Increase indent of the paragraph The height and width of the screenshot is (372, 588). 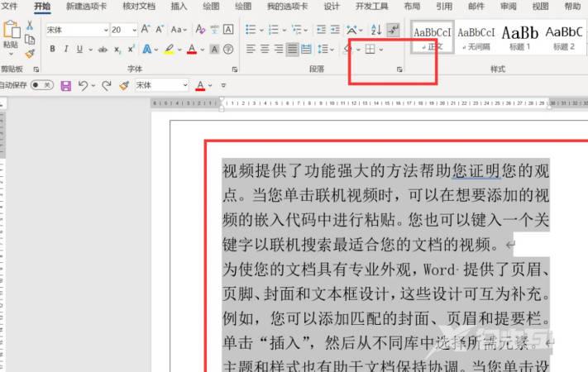[x=335, y=30]
